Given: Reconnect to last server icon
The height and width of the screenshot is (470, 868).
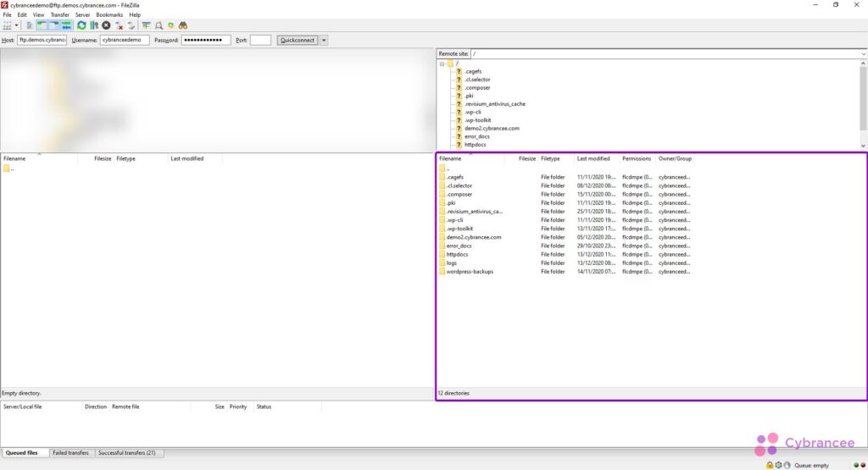Looking at the screenshot, I should click(x=131, y=25).
